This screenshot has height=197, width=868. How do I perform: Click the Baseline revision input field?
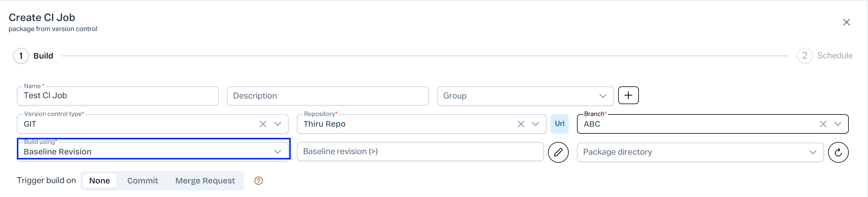(x=420, y=152)
